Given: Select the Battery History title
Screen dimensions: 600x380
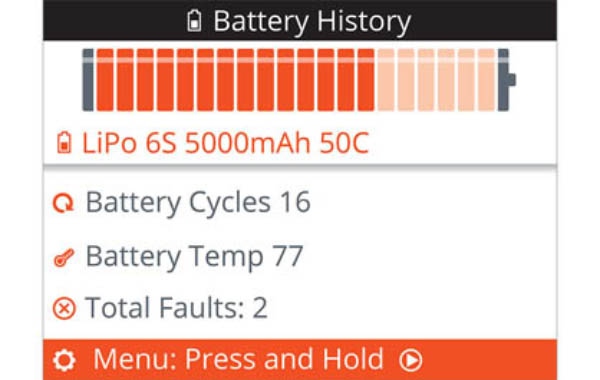Looking at the screenshot, I should pyautogui.click(x=312, y=21).
